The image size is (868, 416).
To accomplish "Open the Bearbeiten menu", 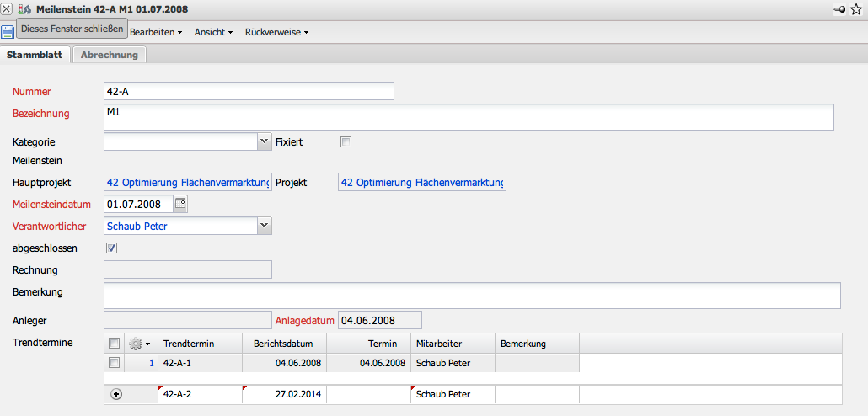I will click(x=156, y=32).
